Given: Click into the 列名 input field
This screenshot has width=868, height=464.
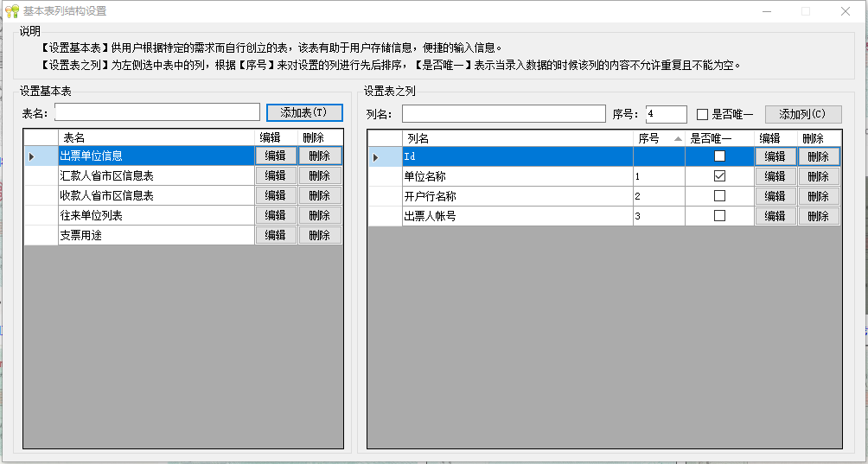Looking at the screenshot, I should click(503, 114).
